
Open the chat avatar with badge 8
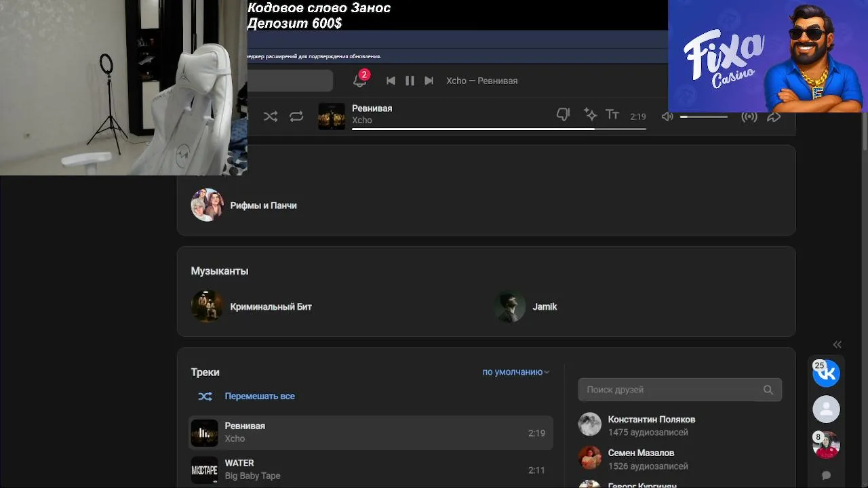(x=826, y=445)
